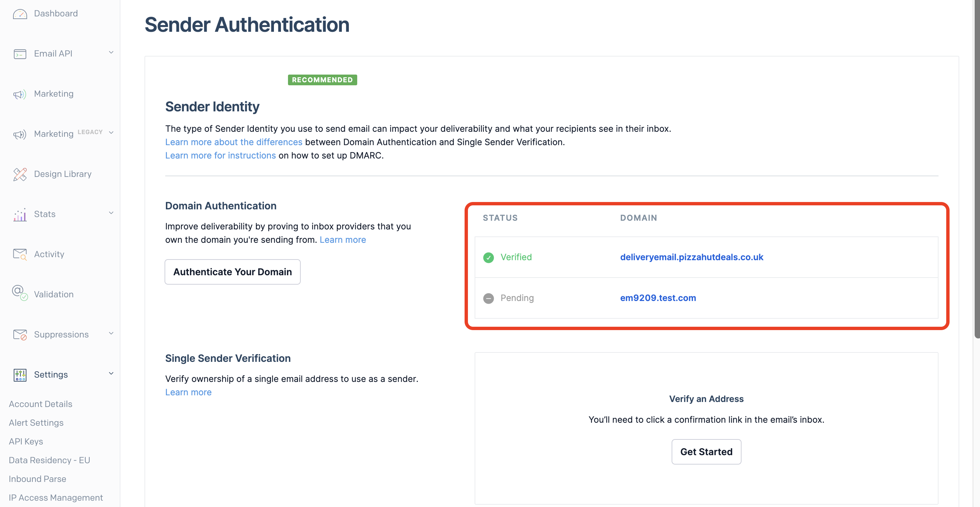Open Inbound Parse settings page
Screen dimensions: 980x507
point(37,479)
